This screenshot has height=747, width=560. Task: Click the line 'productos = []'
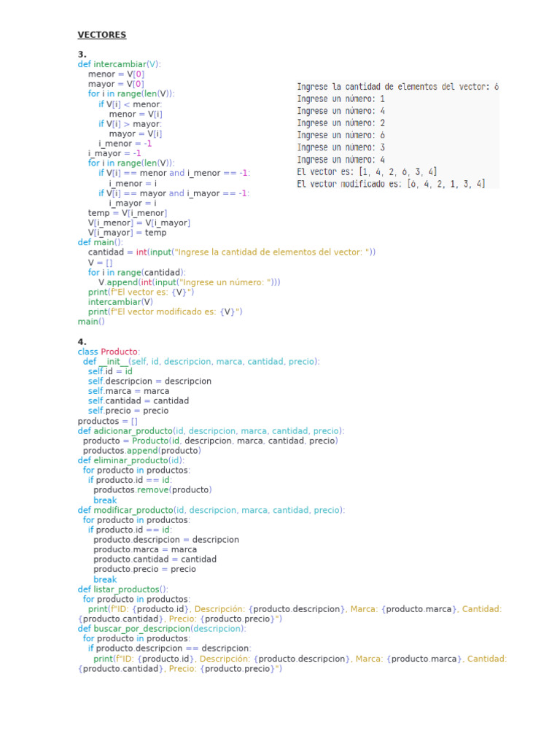click(x=108, y=421)
